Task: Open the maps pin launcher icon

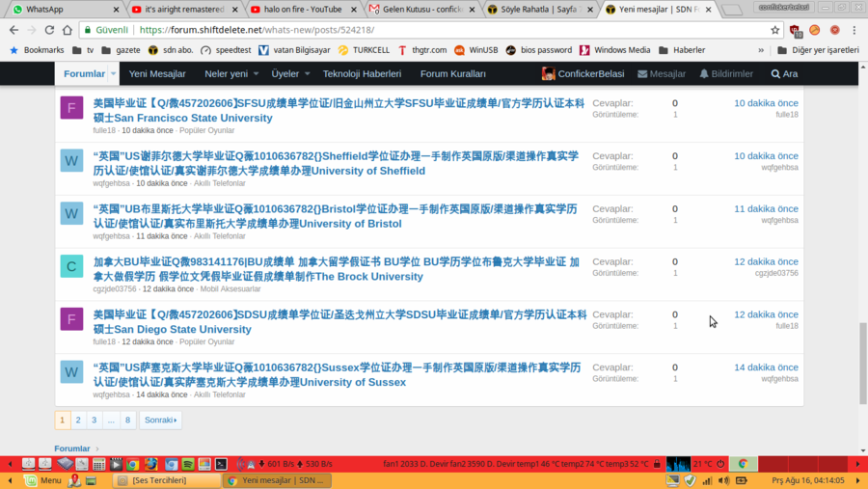Action: click(74, 480)
